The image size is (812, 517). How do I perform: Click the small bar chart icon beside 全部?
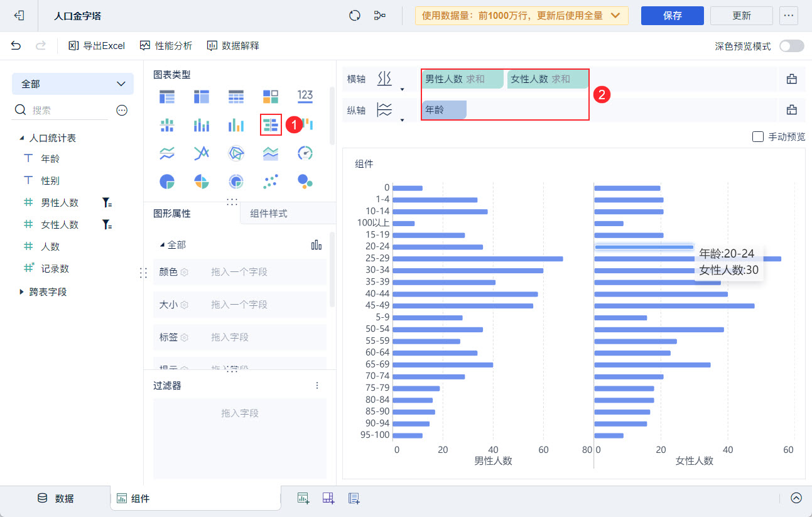[x=317, y=245]
